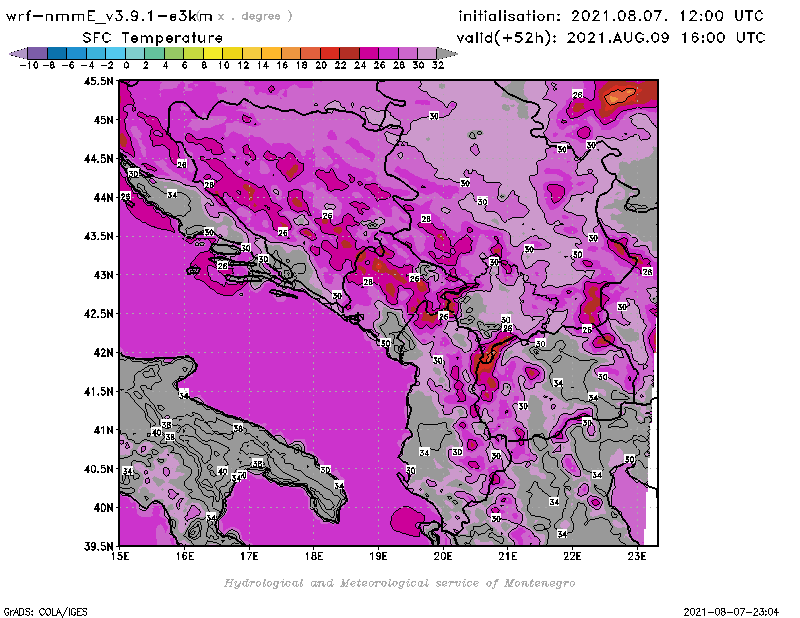The image size is (800, 618).
Task: Click the left arrow end of temperature colorbar
Action: [x=16, y=52]
